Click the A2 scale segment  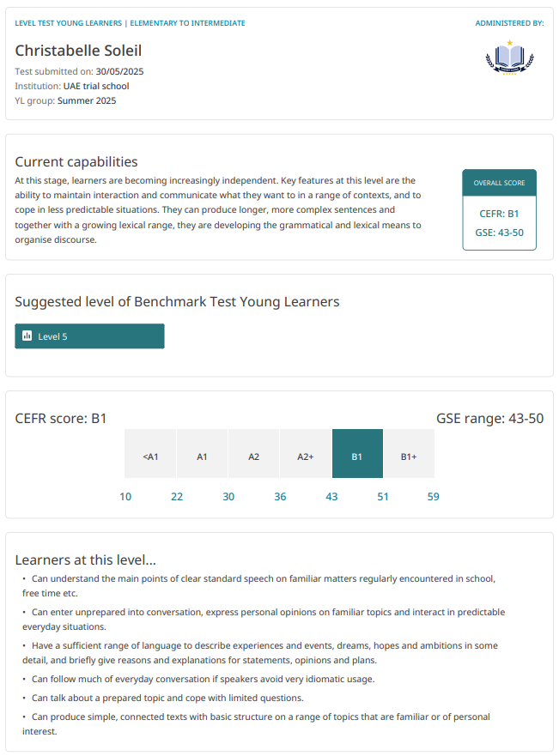[254, 457]
